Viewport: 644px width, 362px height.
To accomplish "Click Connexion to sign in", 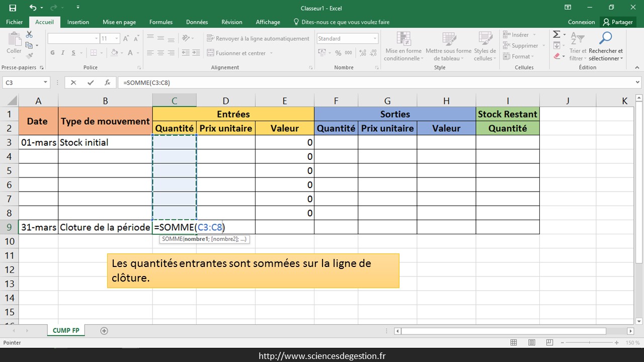I will point(581,22).
